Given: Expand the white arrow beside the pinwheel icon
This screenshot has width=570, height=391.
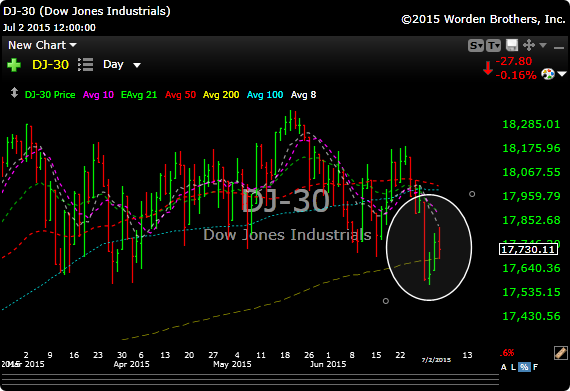Looking at the screenshot, I should 562,74.
